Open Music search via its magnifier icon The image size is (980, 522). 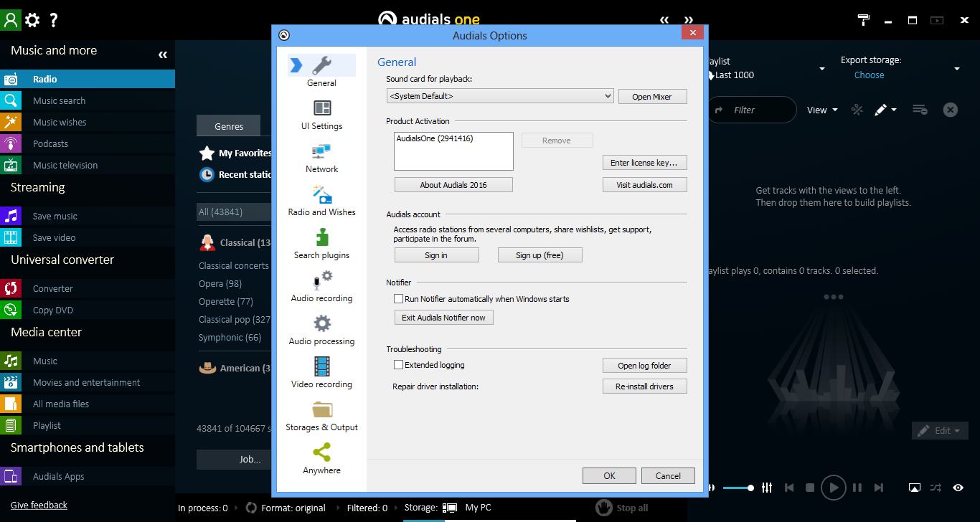click(11, 100)
